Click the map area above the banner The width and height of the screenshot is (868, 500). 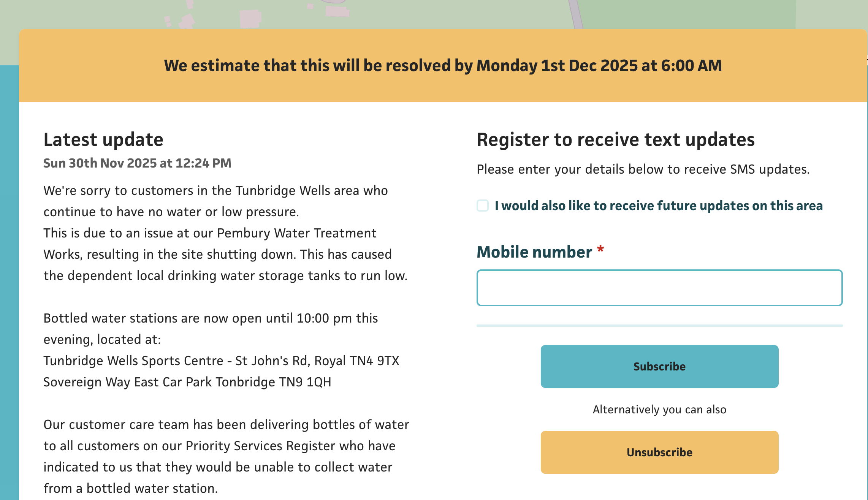click(266, 13)
